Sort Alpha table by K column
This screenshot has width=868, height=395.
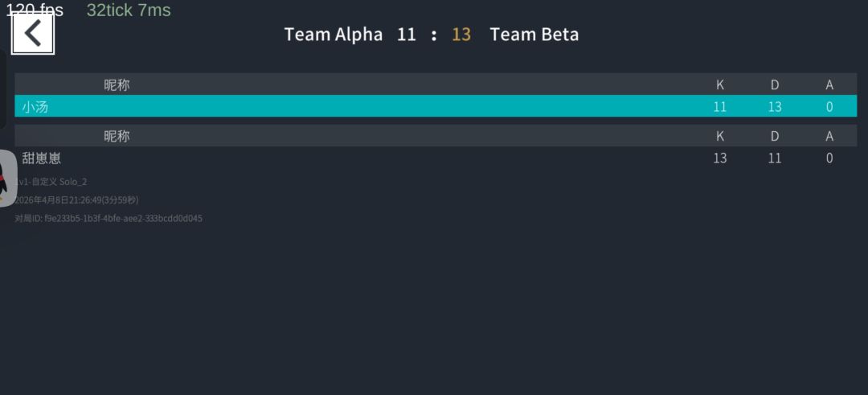[720, 84]
